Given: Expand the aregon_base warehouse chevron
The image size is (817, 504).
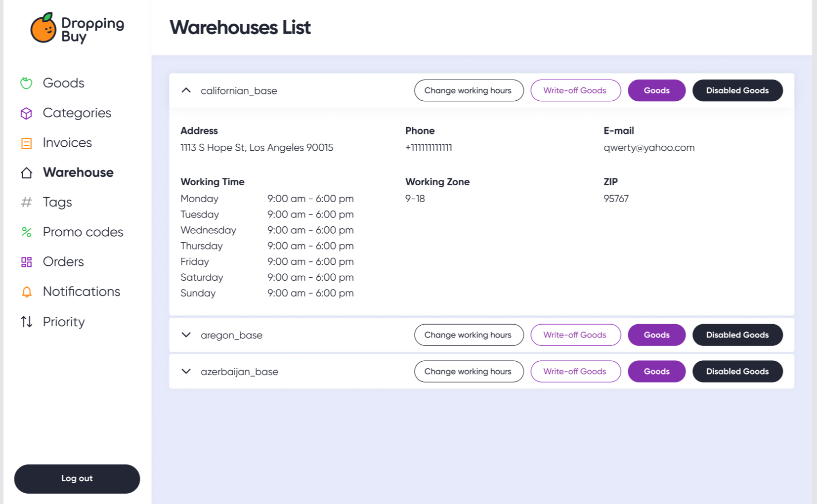Looking at the screenshot, I should pos(186,335).
